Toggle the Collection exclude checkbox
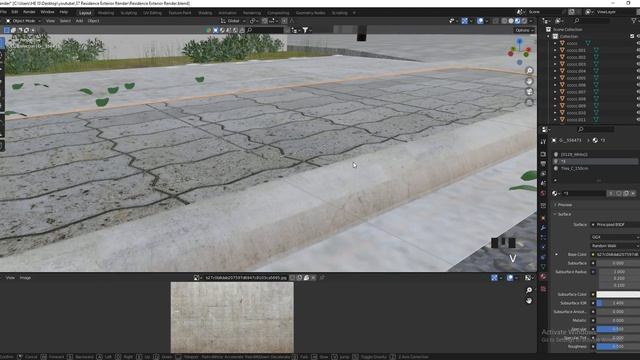The image size is (640, 360). [632, 36]
